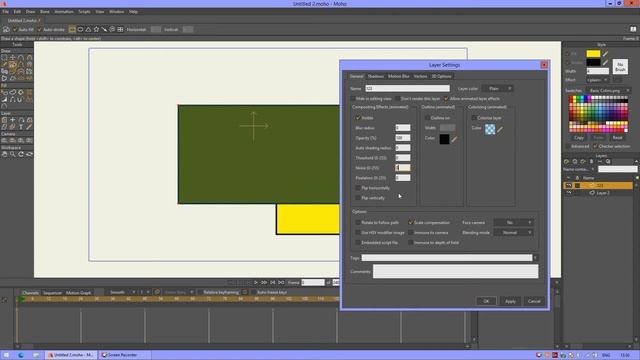This screenshot has height=360, width=640.
Task: Click the black Outline color swatch
Action: (444, 139)
